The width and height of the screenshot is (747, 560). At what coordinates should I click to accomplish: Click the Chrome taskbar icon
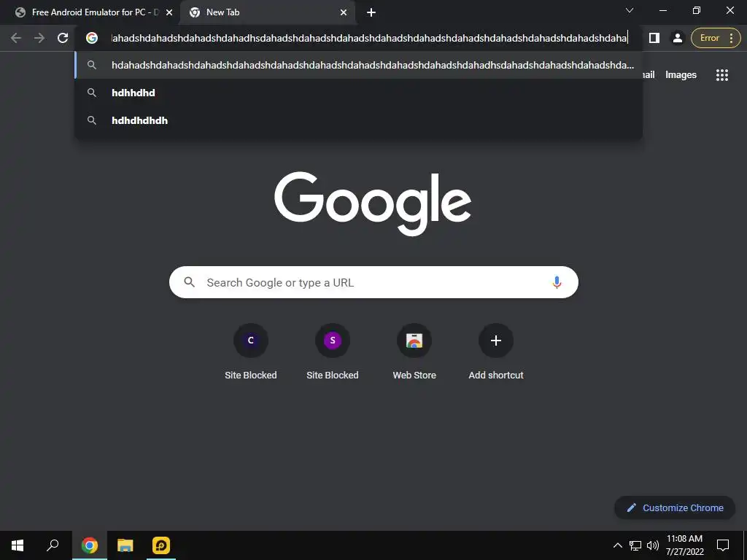tap(90, 545)
